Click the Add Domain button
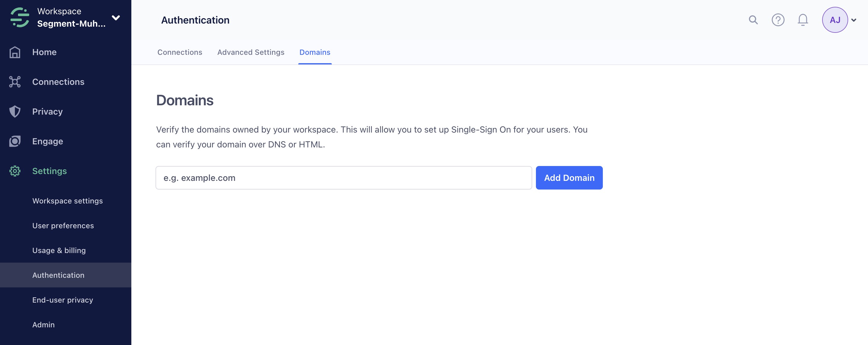The height and width of the screenshot is (345, 868). point(569,178)
